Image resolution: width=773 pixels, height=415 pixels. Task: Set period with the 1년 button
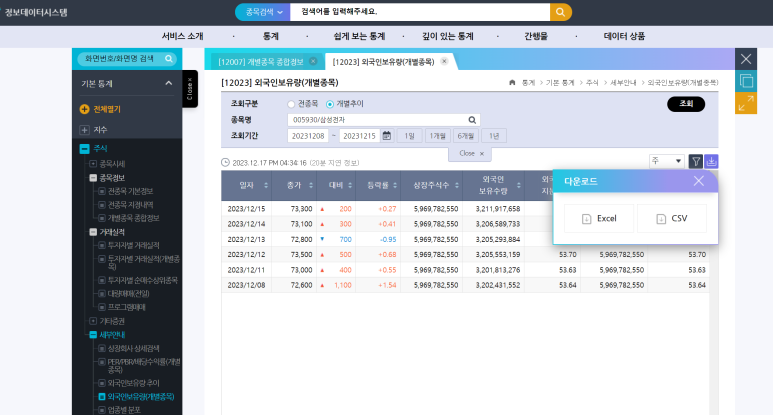[494, 136]
